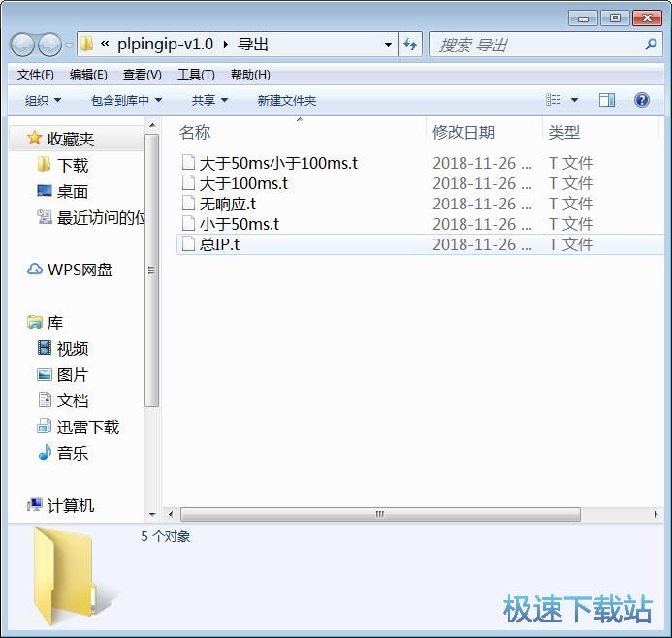Open WPS网盘 in the navigation pane
Screen dimensions: 672x638
pyautogui.click(x=80, y=270)
